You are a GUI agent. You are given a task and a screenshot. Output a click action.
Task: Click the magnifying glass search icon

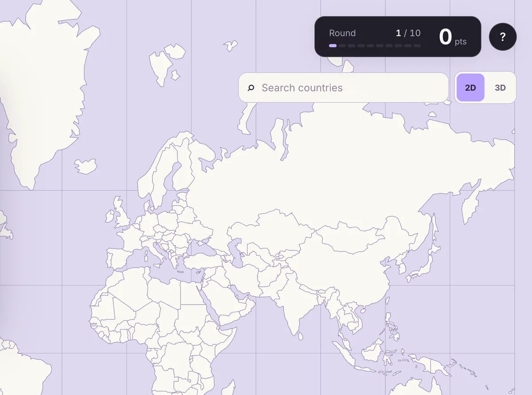point(251,88)
